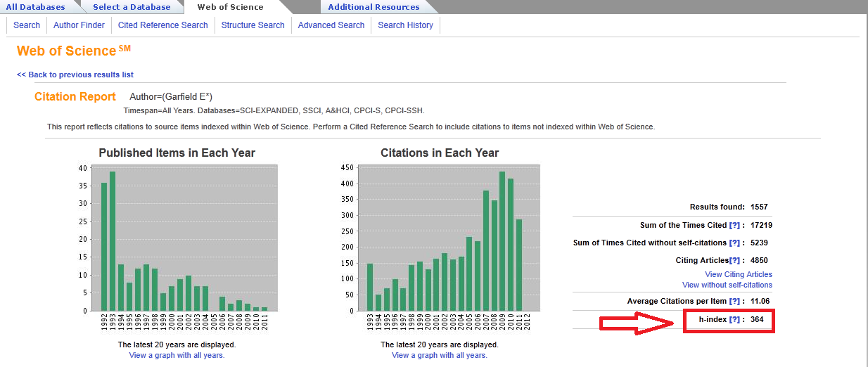Image resolution: width=868 pixels, height=367 pixels.
Task: Open Author Finder
Action: [x=79, y=25]
